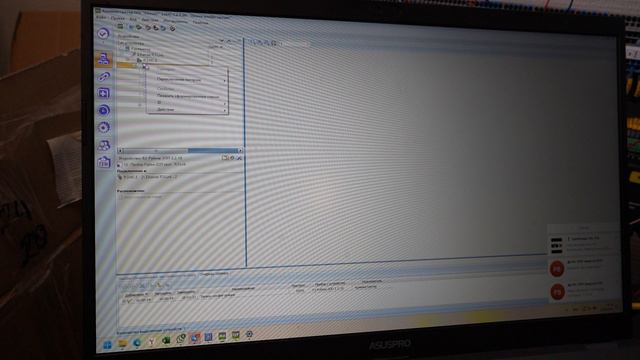This screenshot has height=360, width=640.
Task: Click the grey thumb of tree horizontal scrollbar
Action: pyautogui.click(x=156, y=151)
